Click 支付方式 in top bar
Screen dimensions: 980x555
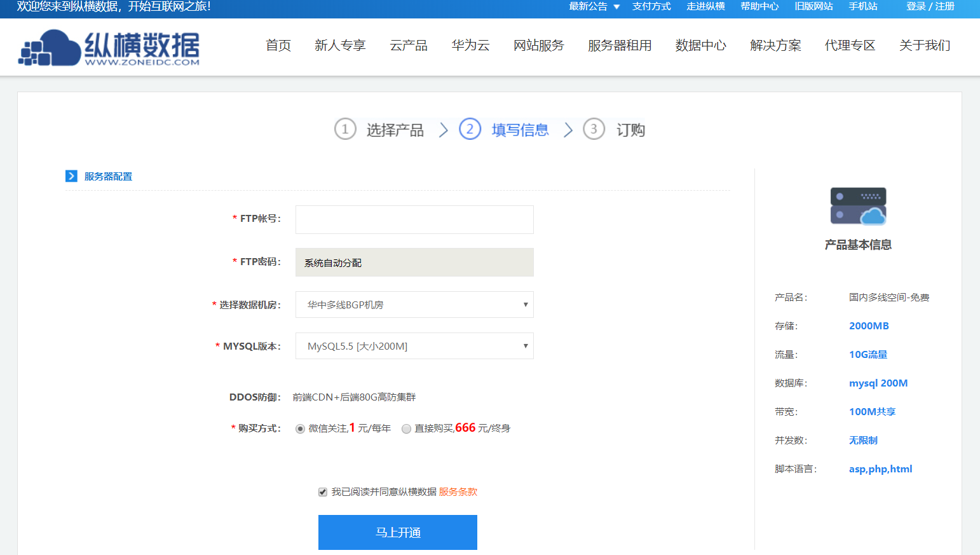[x=651, y=6]
